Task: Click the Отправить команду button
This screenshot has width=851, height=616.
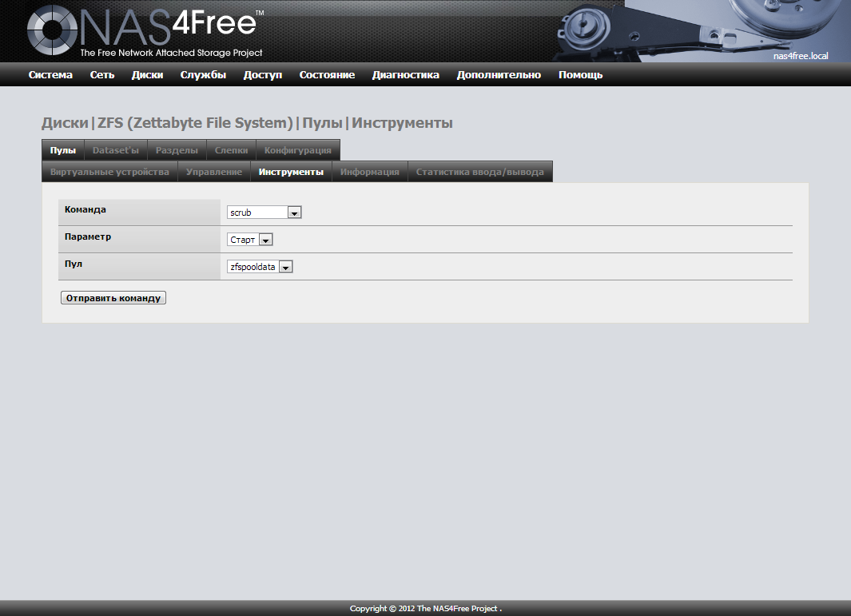Action: pos(113,298)
